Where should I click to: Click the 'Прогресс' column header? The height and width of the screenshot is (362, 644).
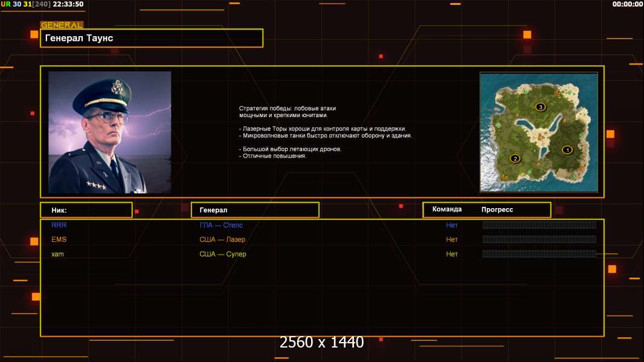coord(497,209)
